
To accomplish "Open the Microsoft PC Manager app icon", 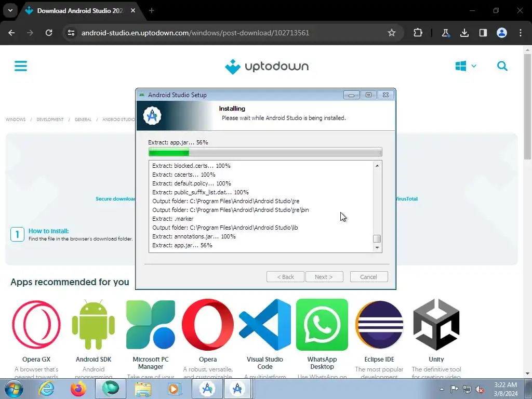I will click(151, 325).
